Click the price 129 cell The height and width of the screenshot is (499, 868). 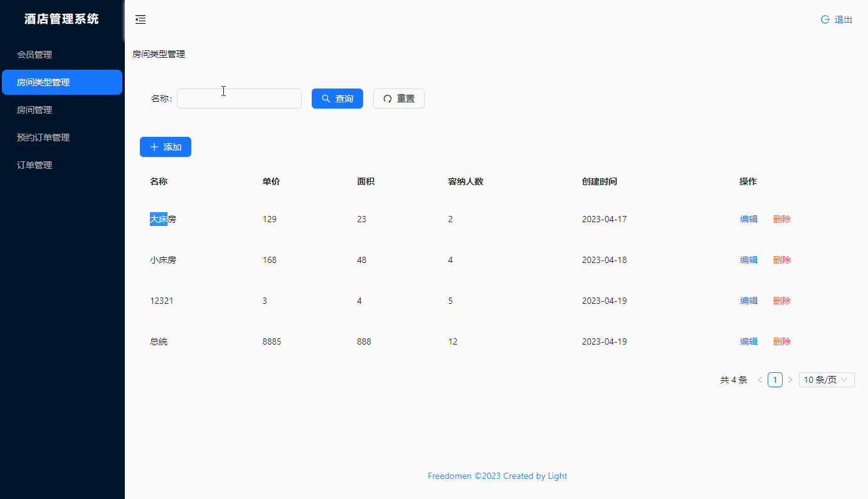270,219
